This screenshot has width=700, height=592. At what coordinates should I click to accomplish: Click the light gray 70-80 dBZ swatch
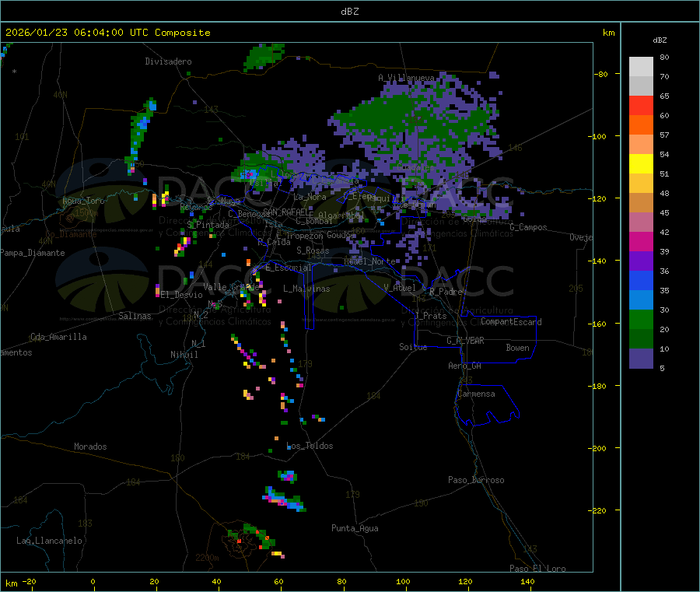[641, 67]
